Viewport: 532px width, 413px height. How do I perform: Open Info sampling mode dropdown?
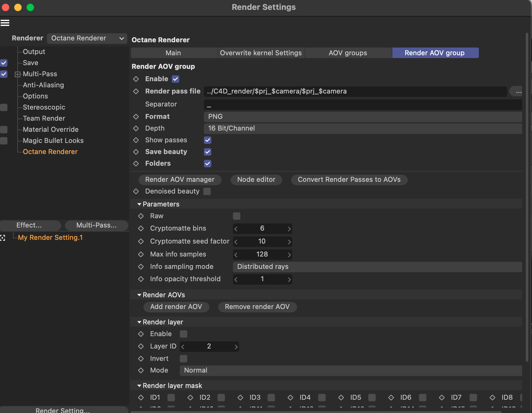378,267
